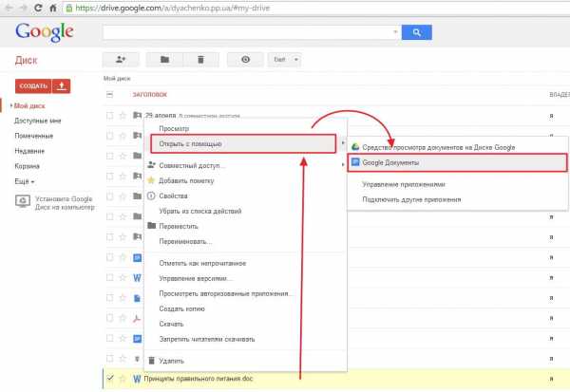Select Управление приложениями in the submenu
570x392 pixels.
tap(404, 184)
